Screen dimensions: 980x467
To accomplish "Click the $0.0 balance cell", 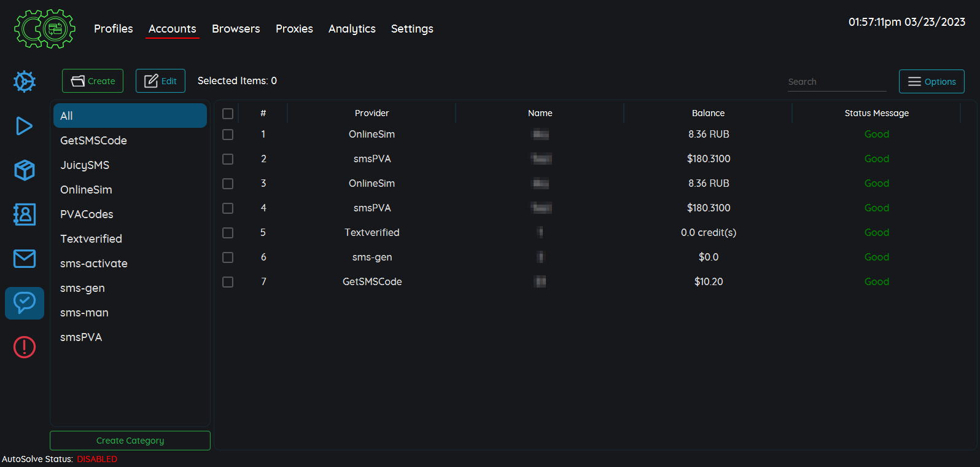I will coord(708,257).
